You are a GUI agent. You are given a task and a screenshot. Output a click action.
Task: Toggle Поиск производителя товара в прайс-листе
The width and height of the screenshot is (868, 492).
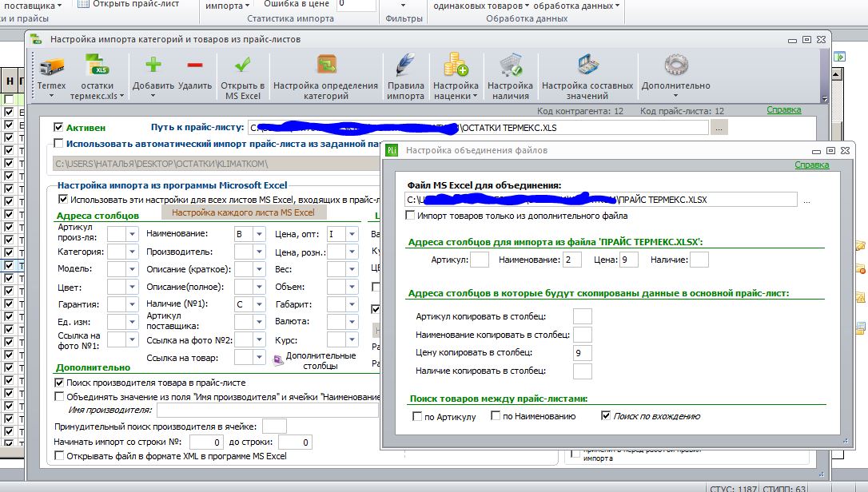59,383
